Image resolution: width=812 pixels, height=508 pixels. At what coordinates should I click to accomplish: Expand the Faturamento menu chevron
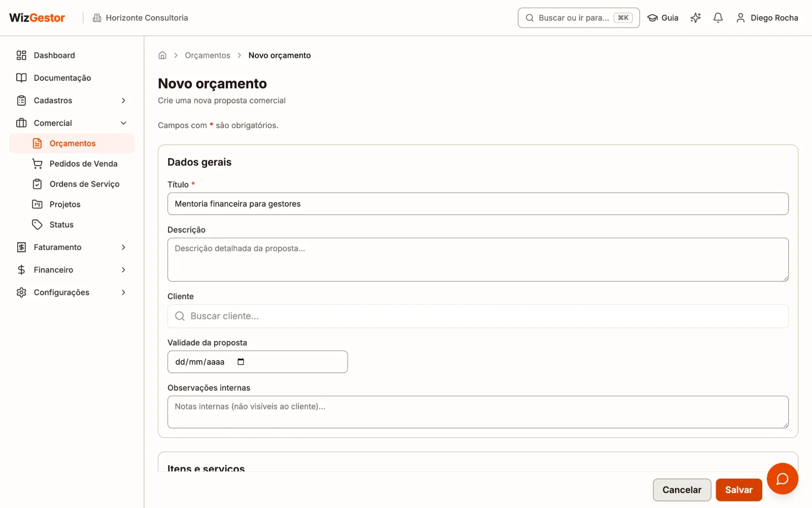[x=123, y=247]
